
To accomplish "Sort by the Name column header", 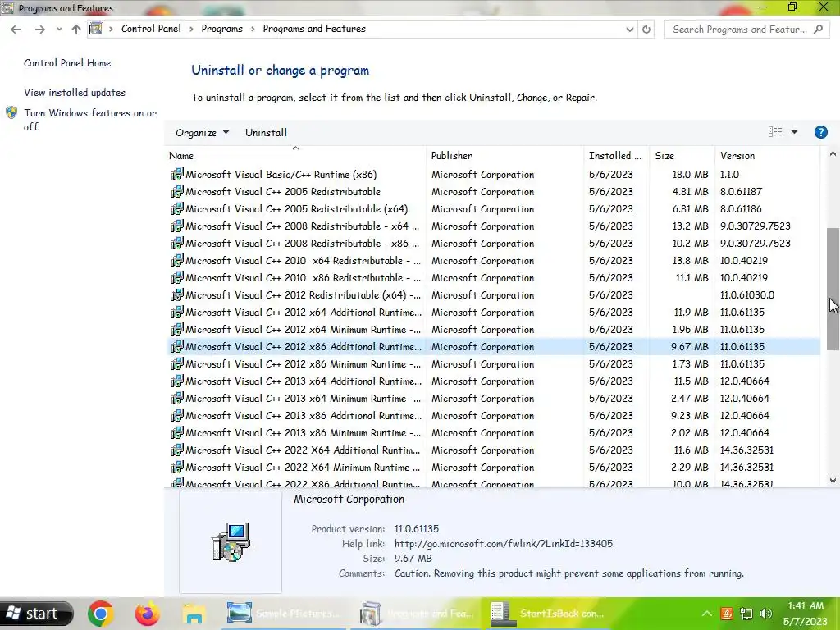I will tap(296, 156).
